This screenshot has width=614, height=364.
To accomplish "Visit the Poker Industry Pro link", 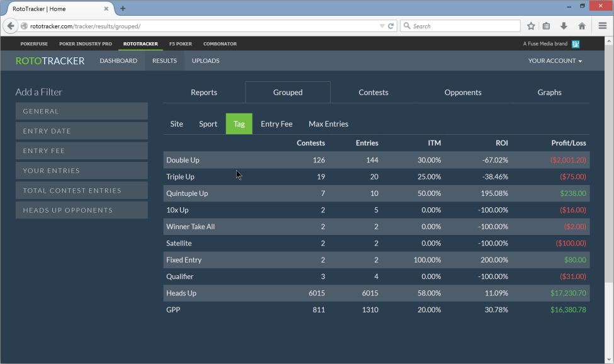I will (x=86, y=44).
